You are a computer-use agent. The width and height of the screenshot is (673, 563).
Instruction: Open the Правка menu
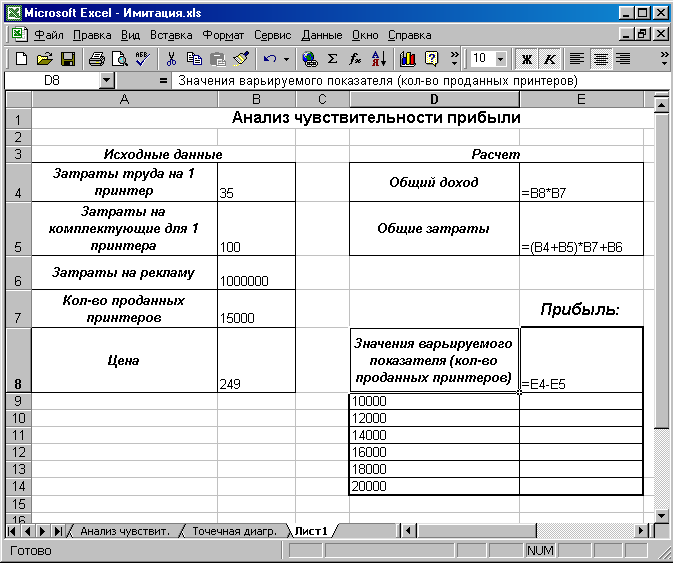92,35
